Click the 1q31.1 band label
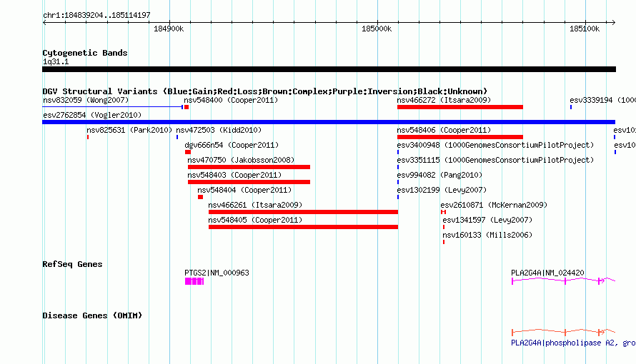This screenshot has height=364, width=636. pos(56,61)
